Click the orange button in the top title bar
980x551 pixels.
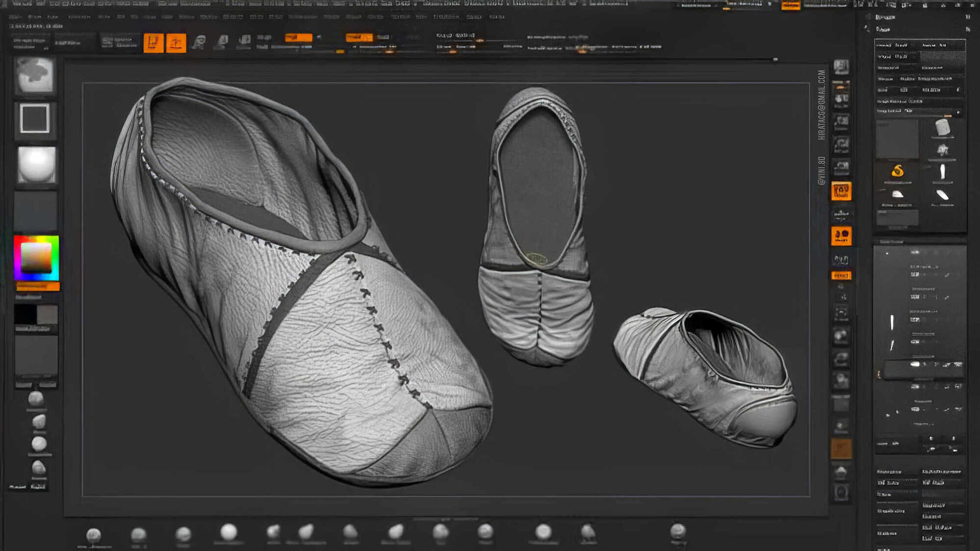[790, 5]
